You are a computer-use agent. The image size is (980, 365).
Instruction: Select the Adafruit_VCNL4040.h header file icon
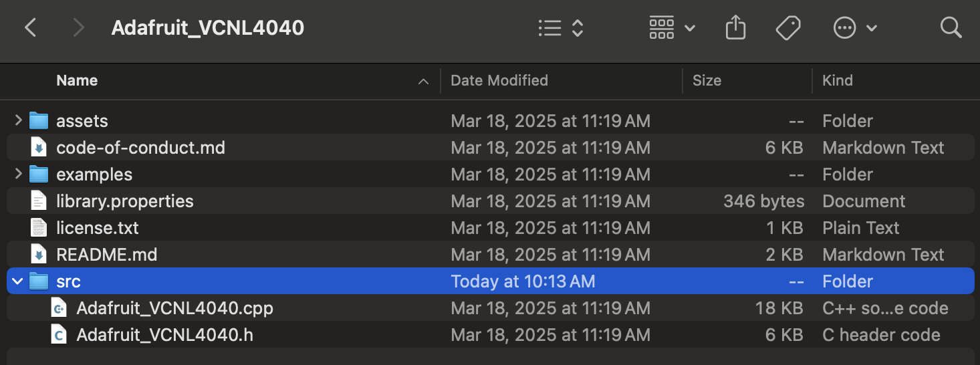59,335
